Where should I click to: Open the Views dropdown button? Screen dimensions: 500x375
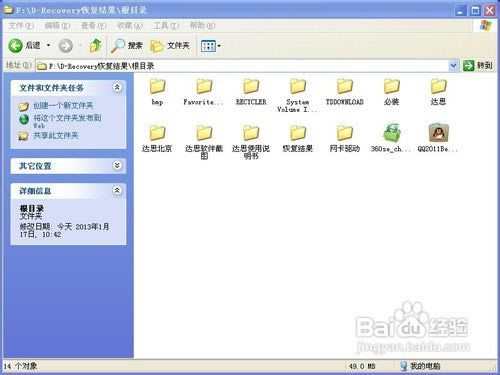pos(211,46)
